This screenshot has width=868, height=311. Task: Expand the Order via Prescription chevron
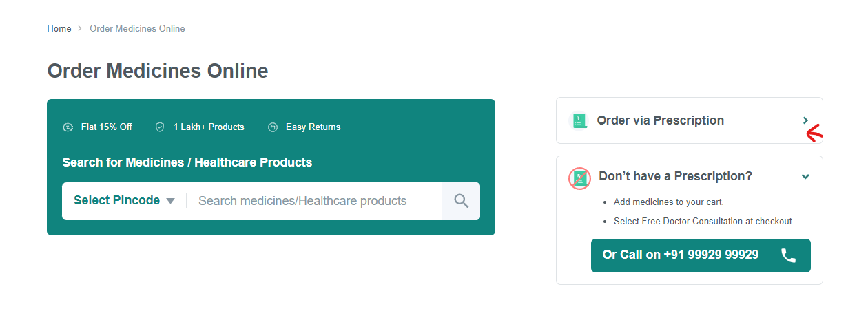(x=805, y=120)
